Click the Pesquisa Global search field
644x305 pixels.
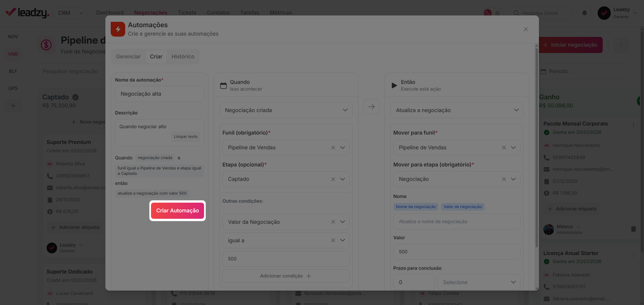coord(541,13)
